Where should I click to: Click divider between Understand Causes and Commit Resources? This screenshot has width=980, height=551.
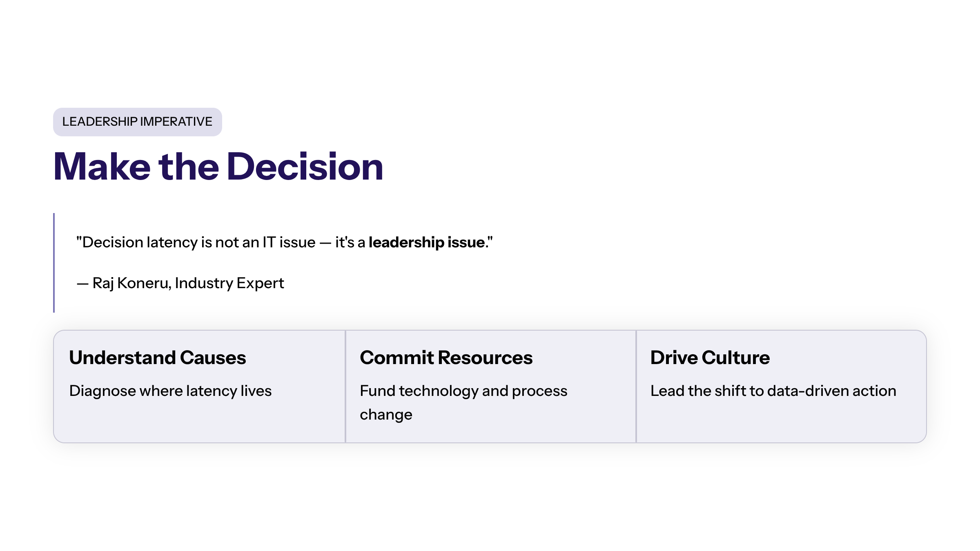click(x=345, y=386)
